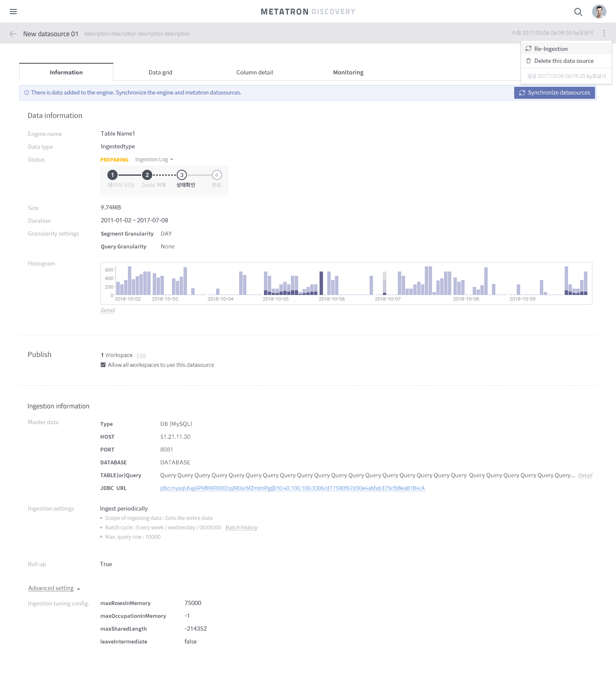Collapse the Advanced setting section
Viewport: 616px width, 676px height.
(x=54, y=588)
